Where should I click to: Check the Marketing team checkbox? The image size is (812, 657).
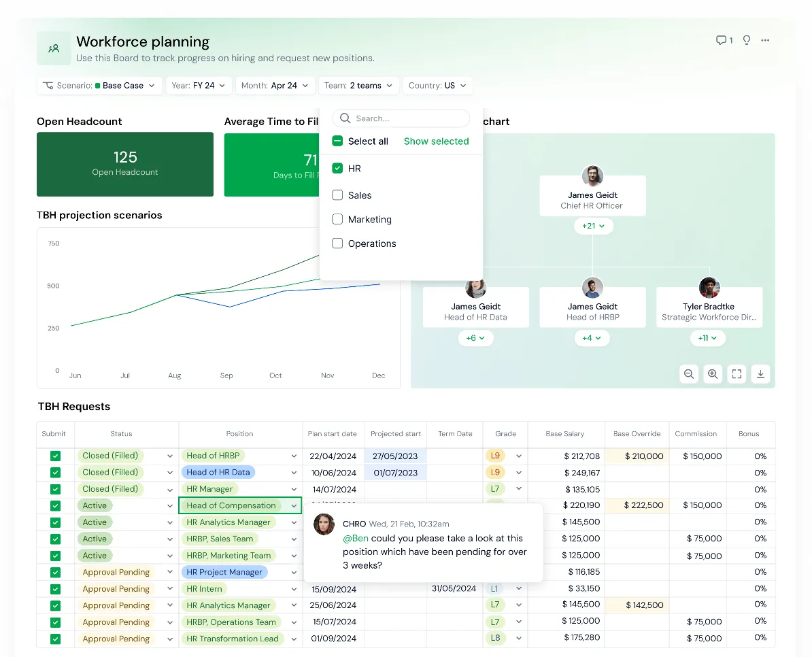coord(337,219)
